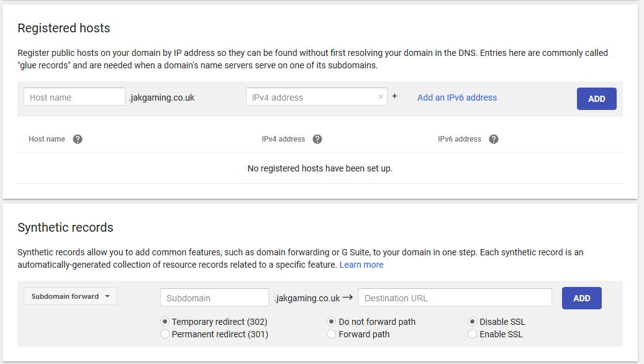The height and width of the screenshot is (364, 644).
Task: Focus the IPv4 address input field
Action: click(316, 96)
